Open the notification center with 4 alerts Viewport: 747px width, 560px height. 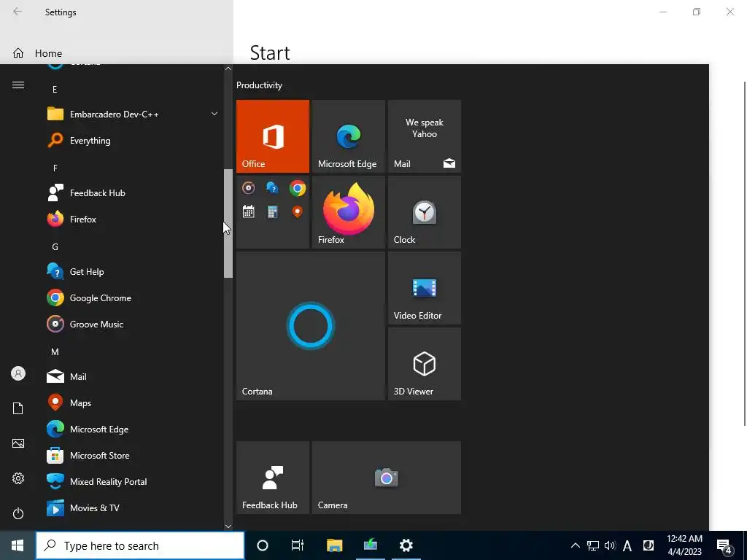pos(724,546)
